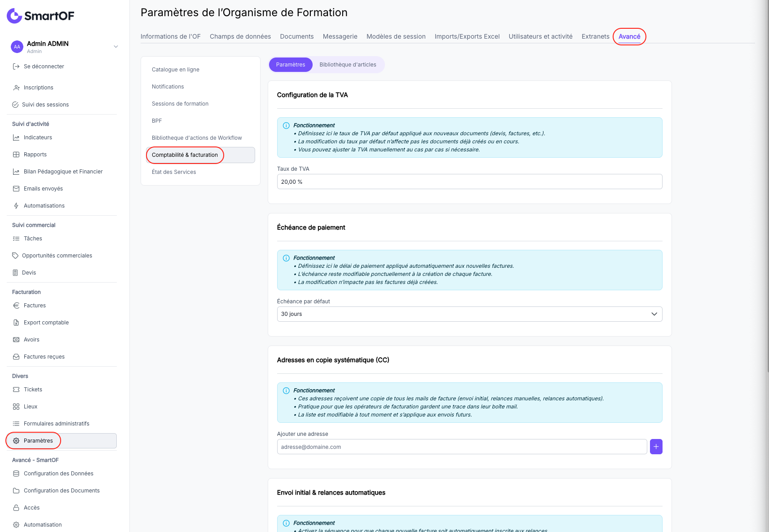The height and width of the screenshot is (532, 769).
Task: Select the Utilisateurs et activité tab
Action: [x=540, y=36]
